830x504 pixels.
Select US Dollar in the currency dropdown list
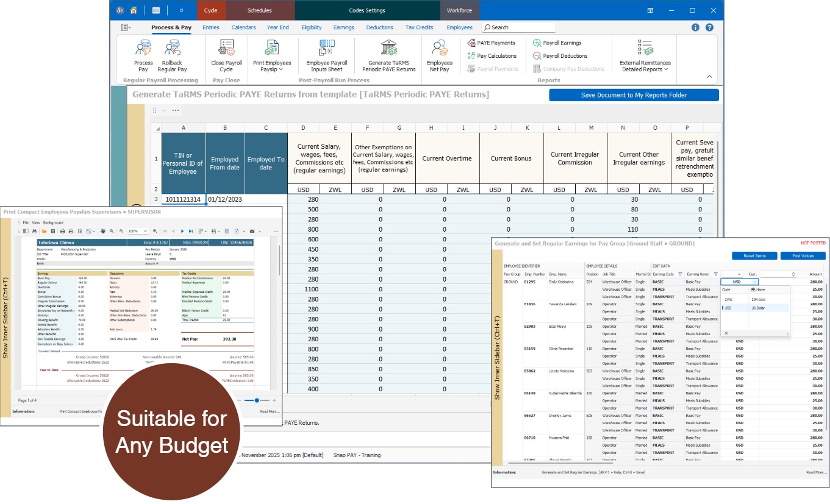(x=755, y=308)
